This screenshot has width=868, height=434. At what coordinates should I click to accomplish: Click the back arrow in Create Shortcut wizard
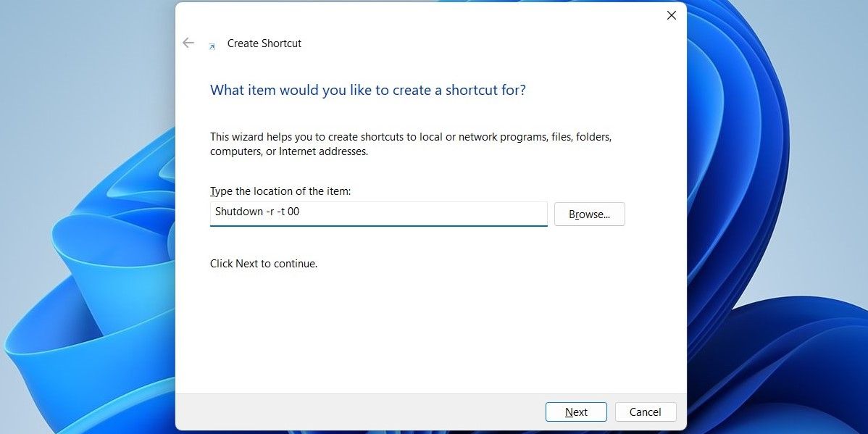tap(188, 43)
